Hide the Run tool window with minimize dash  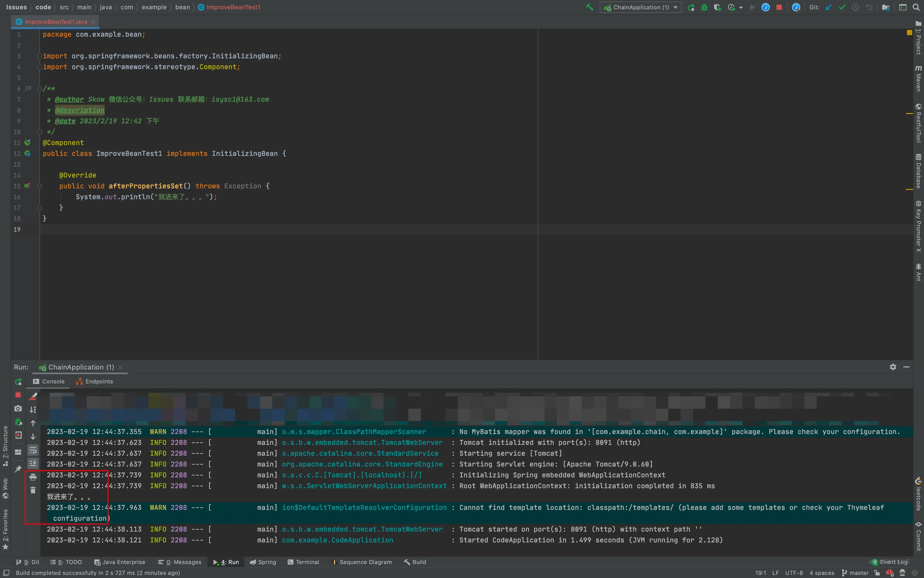click(906, 367)
